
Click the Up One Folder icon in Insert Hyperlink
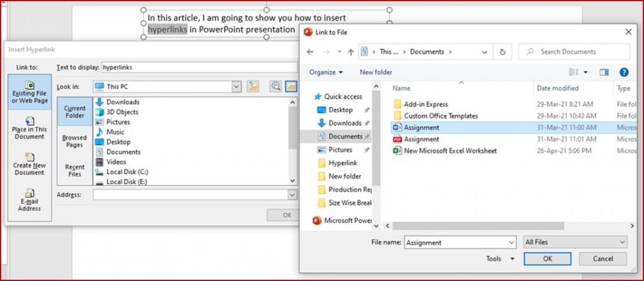coord(253,86)
